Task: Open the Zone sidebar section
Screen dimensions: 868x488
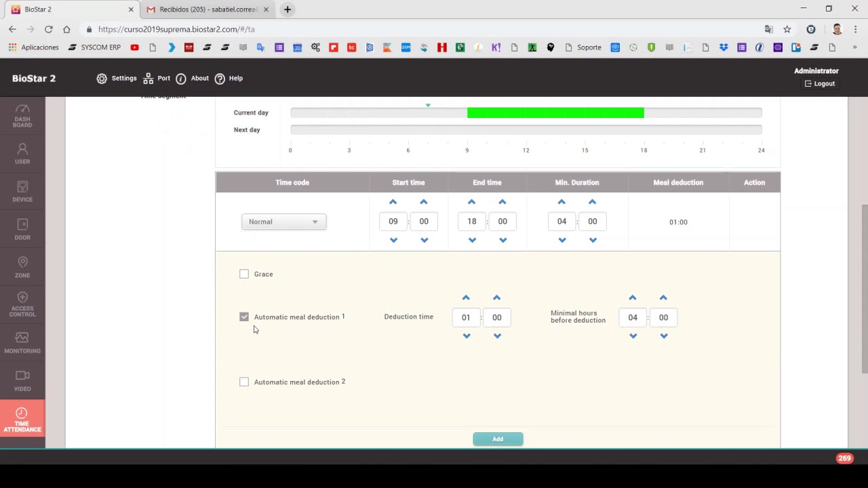Action: click(x=22, y=268)
